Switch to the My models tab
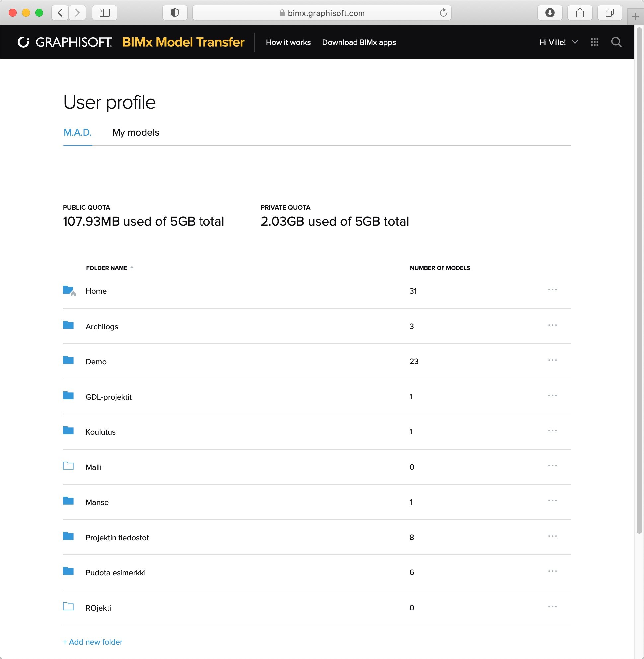 point(136,132)
